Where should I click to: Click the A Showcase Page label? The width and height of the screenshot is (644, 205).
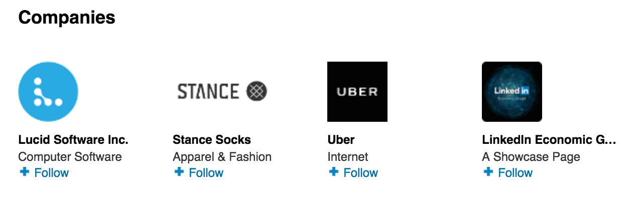531,156
